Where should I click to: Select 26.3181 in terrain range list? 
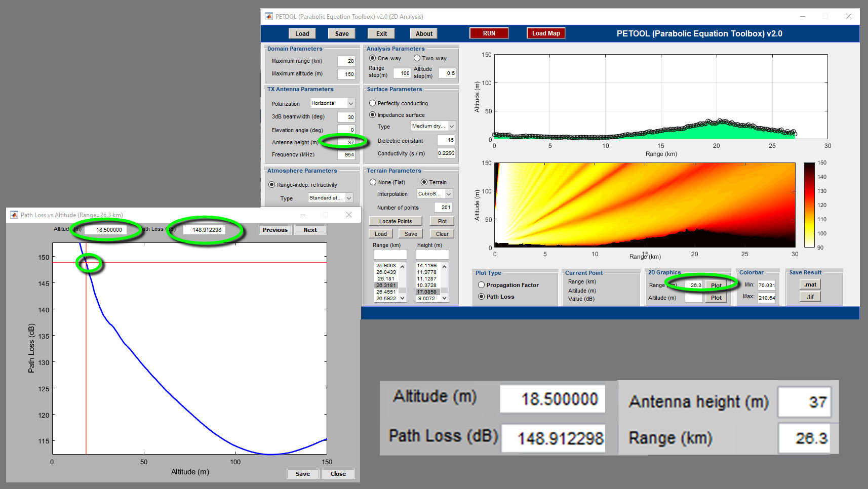pos(386,285)
